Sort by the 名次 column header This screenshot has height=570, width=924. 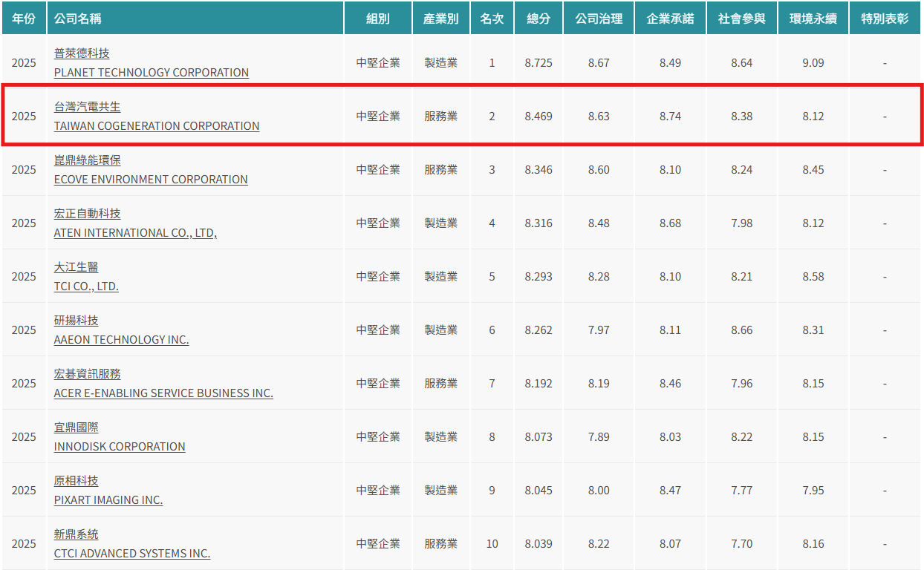tap(492, 19)
